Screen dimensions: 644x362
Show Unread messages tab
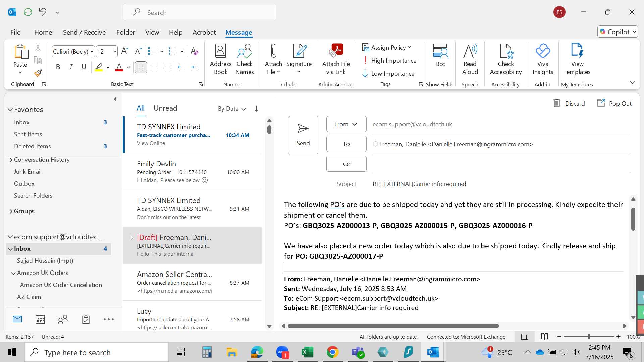pyautogui.click(x=165, y=108)
